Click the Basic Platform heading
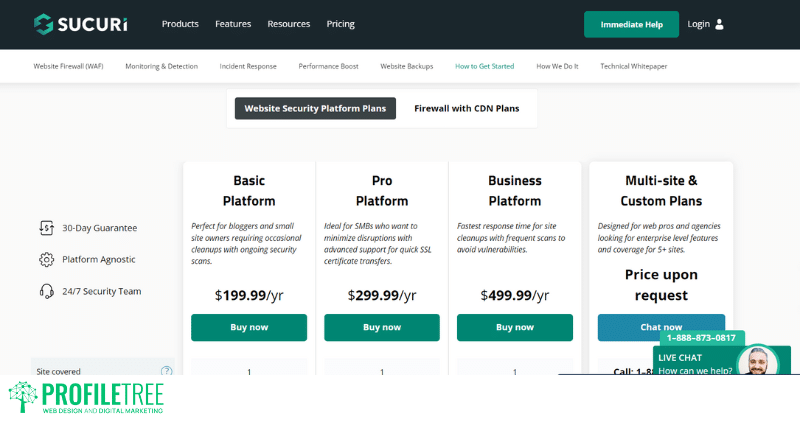 (249, 191)
